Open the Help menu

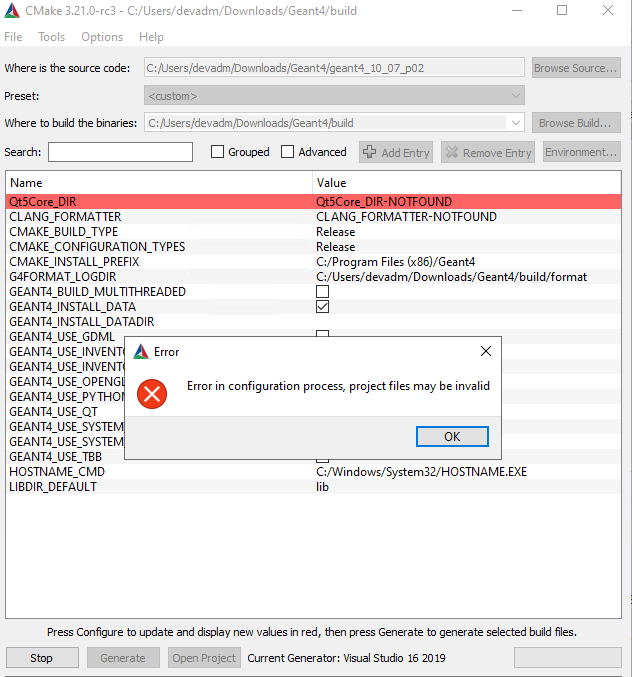[x=151, y=37]
